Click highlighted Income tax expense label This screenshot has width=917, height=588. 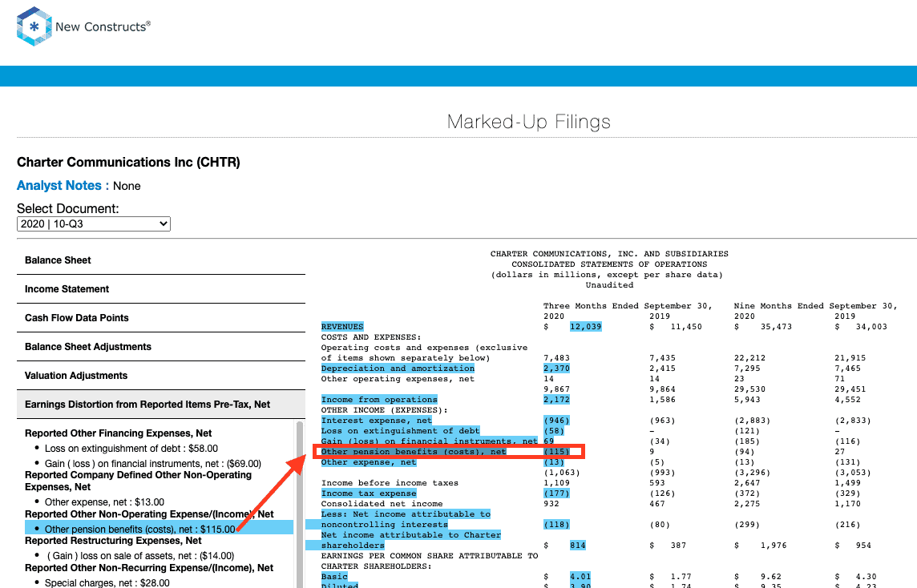369,493
